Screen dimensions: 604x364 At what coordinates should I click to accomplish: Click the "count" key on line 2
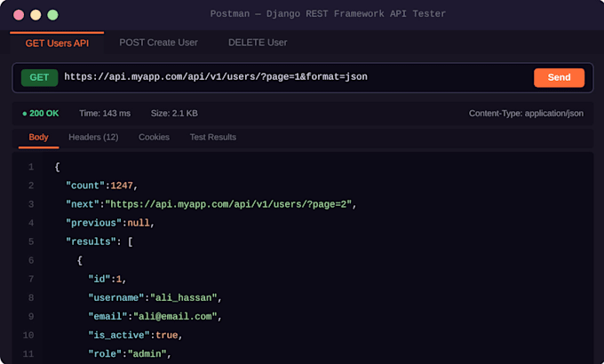[85, 186]
